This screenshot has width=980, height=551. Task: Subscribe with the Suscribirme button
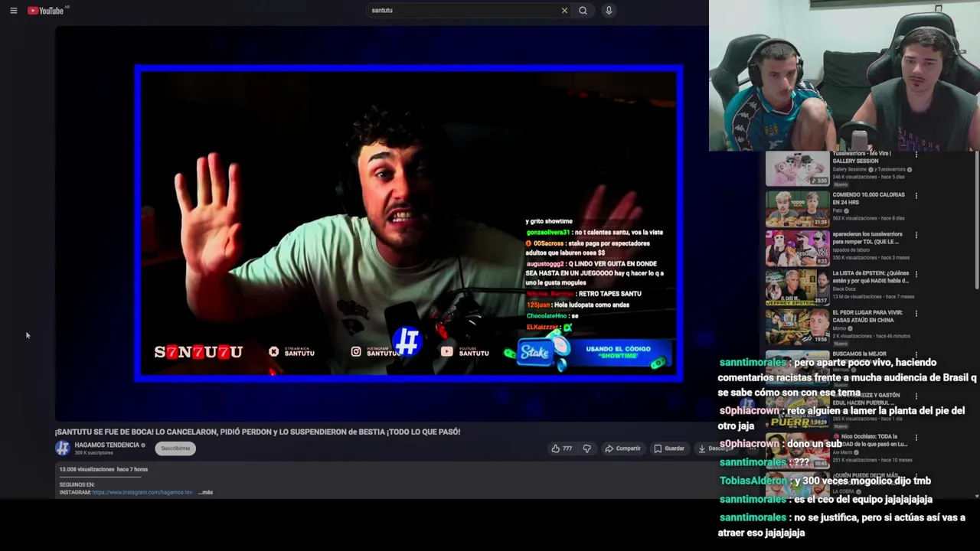(175, 448)
